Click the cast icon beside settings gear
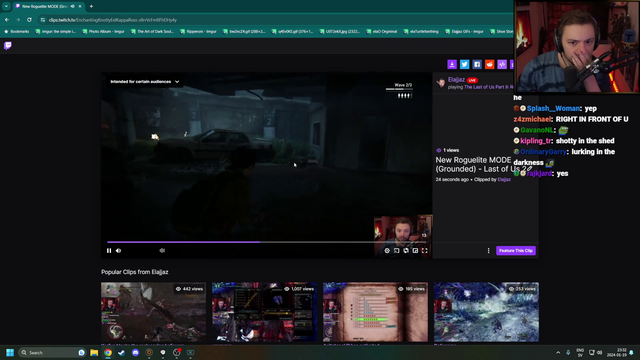The height and width of the screenshot is (360, 640). 396,251
